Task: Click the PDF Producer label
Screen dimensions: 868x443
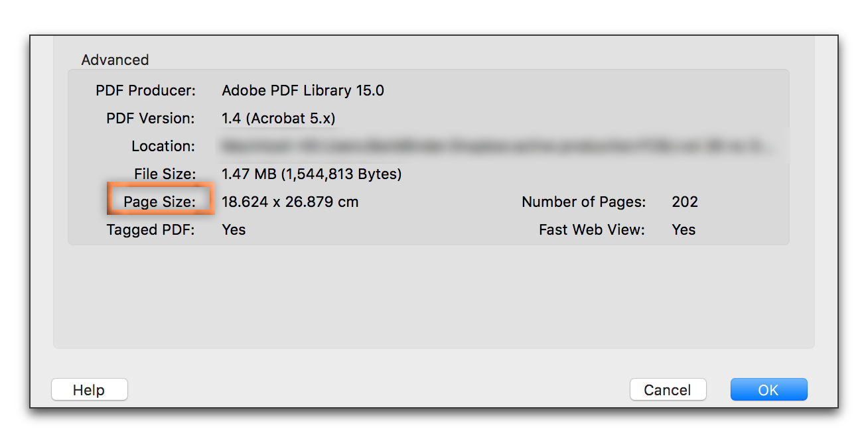Action: pyautogui.click(x=145, y=90)
